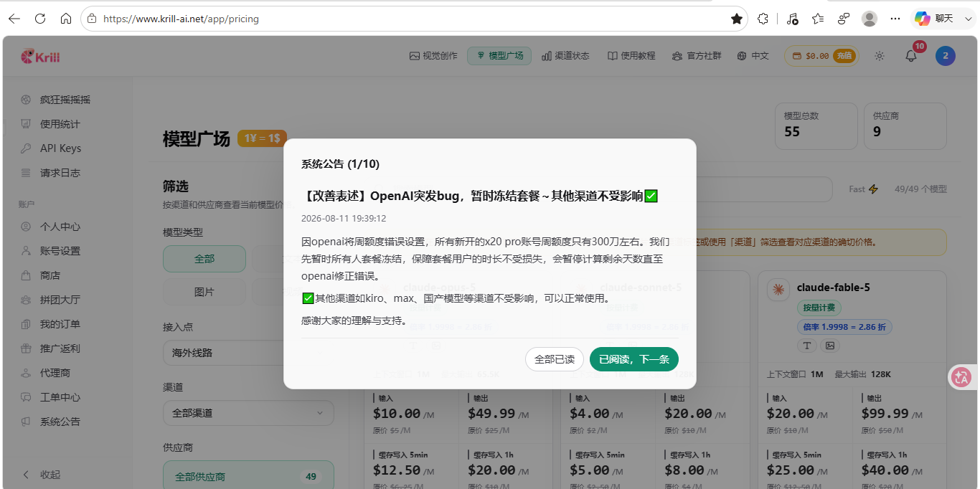Toggle the light/dark theme sun icon

880,56
